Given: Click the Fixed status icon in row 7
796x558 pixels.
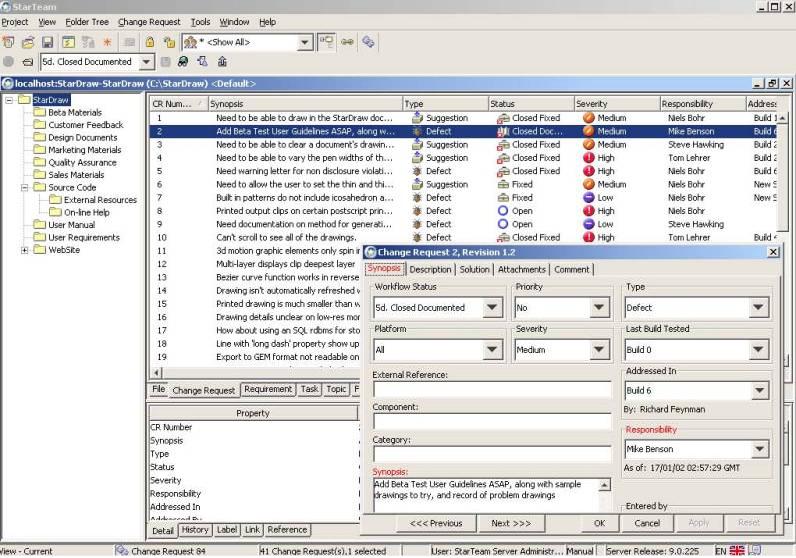Looking at the screenshot, I should click(x=503, y=198).
